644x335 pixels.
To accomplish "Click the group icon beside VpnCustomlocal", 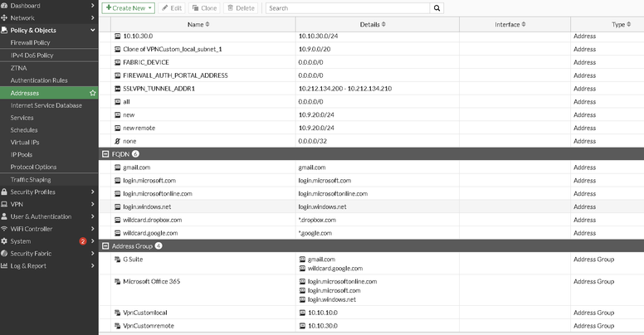I will tap(118, 313).
